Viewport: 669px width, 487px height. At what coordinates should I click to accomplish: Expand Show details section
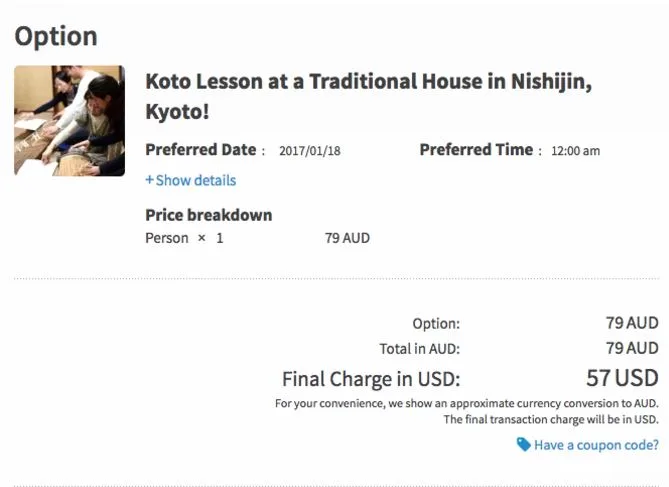pos(196,181)
